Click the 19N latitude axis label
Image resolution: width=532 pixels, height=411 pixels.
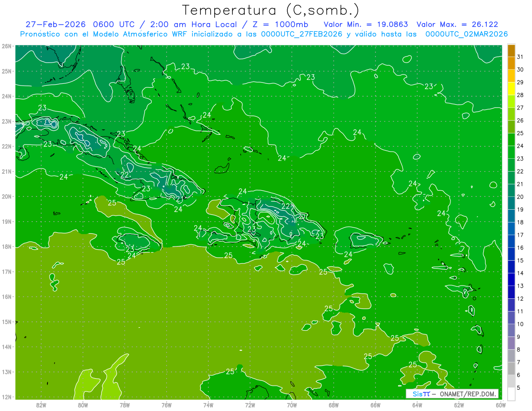[6, 222]
